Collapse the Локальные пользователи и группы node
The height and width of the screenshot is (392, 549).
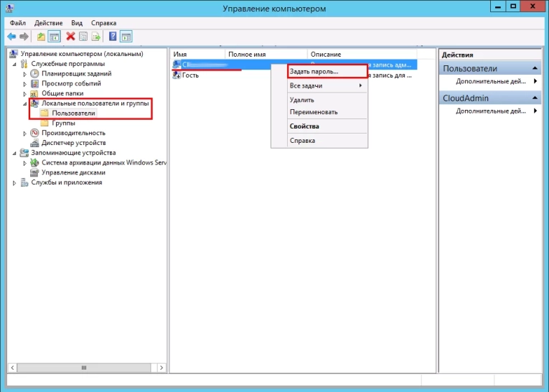click(x=25, y=103)
